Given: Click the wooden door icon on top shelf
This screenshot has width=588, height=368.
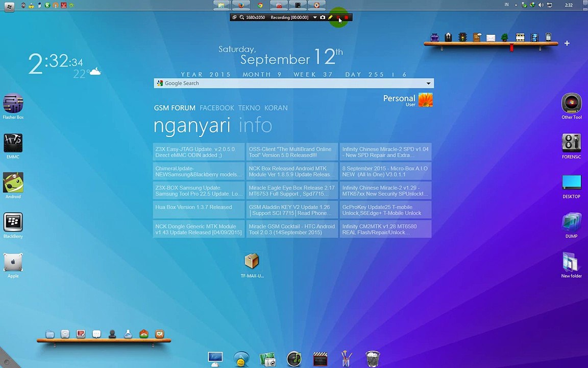Looking at the screenshot, I should point(477,37).
